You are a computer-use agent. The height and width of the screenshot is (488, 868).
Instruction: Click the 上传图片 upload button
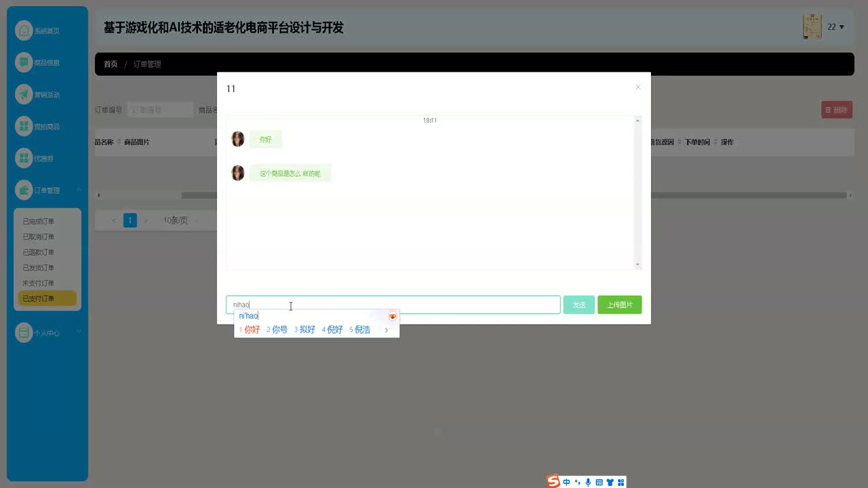620,305
